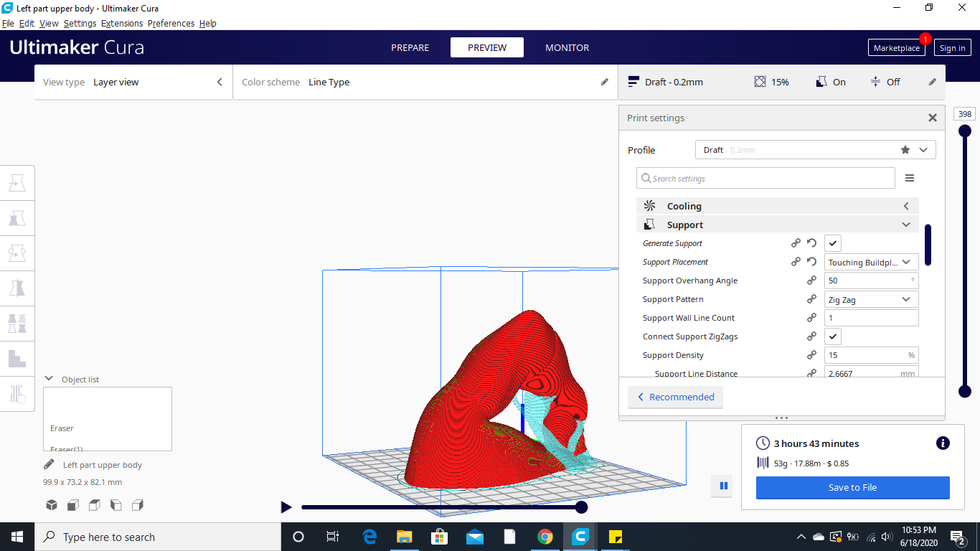Image resolution: width=980 pixels, height=551 pixels.
Task: Open the Color scheme Line Type selector
Action: pyautogui.click(x=425, y=82)
